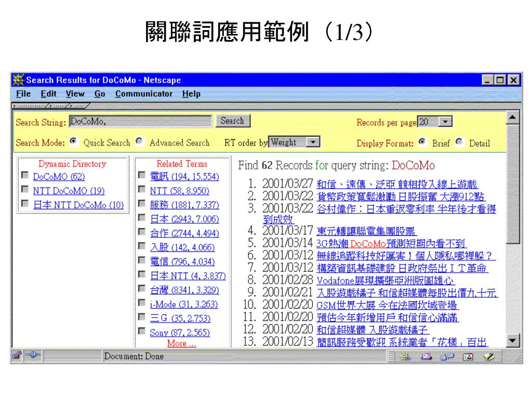532x399 pixels.
Task: Select the Brief display format radio
Action: pos(422,141)
